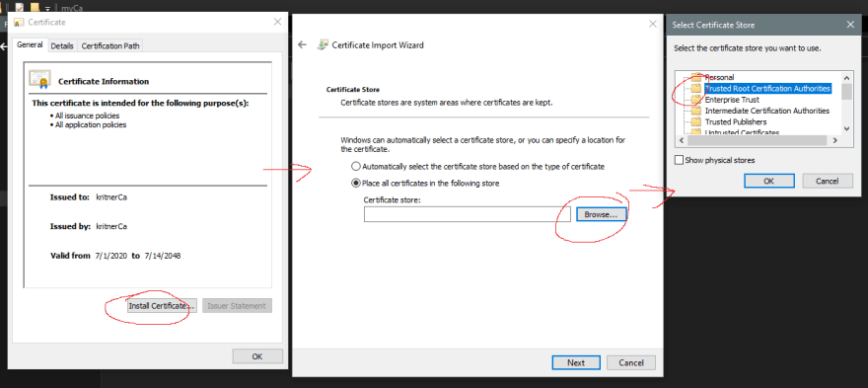Image resolution: width=868 pixels, height=388 pixels.
Task: Cancel the Select Certificate Store dialog
Action: tap(827, 181)
